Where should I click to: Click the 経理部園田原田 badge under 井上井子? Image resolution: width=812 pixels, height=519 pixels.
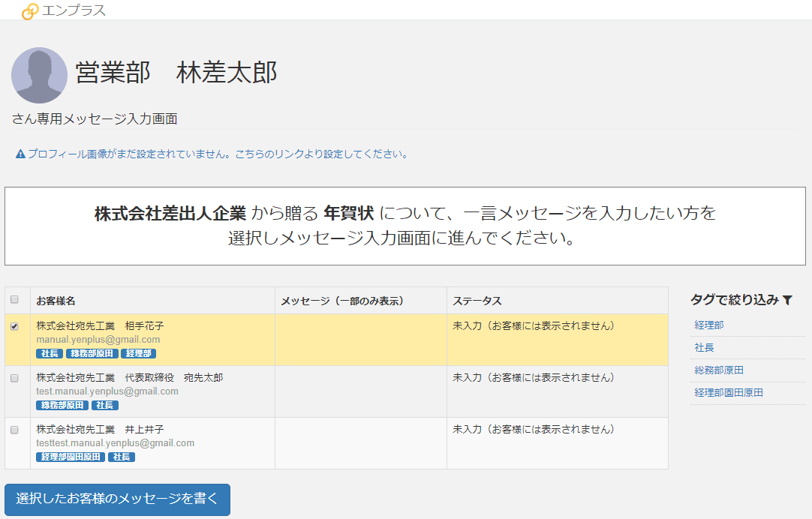(70, 457)
